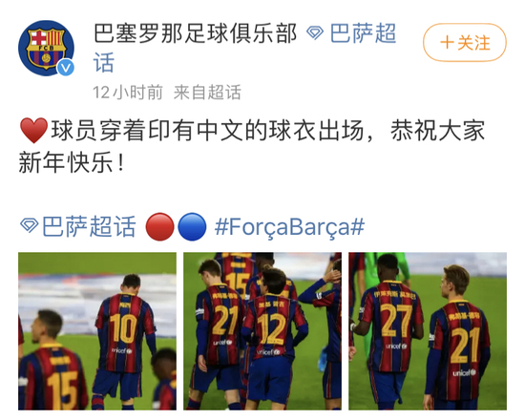Click the post text starting with 球员穿着印有中文
Screen dimensions: 525x420
tap(252, 146)
